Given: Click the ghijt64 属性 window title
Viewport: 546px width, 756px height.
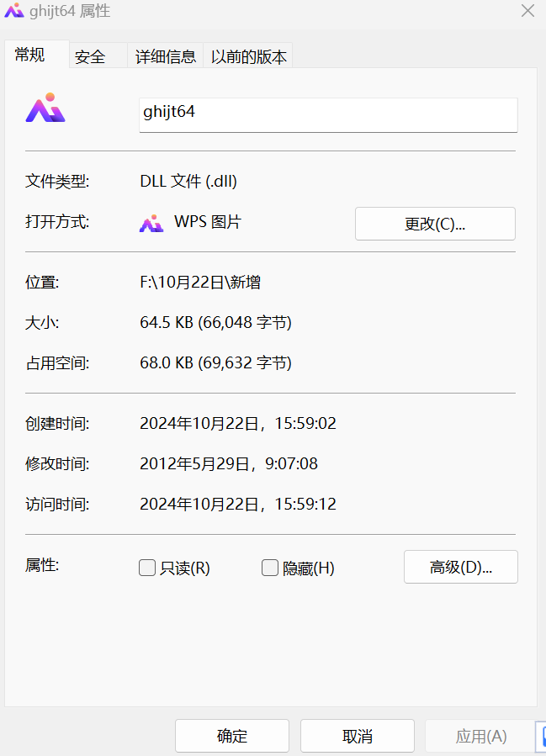Looking at the screenshot, I should click(x=70, y=11).
